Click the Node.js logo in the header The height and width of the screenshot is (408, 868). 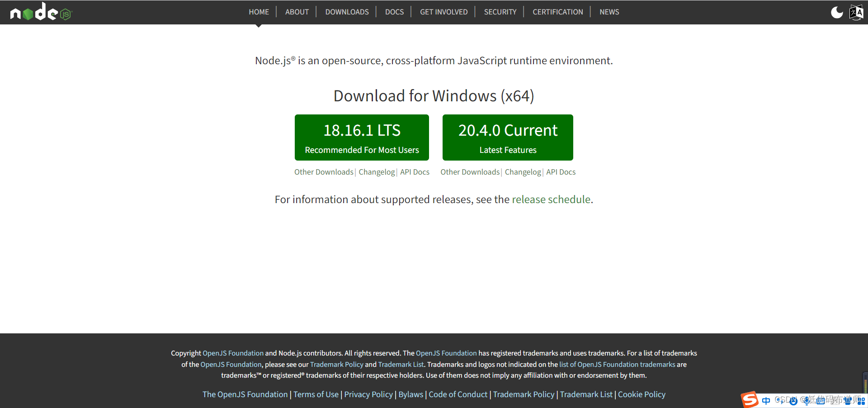pyautogui.click(x=41, y=12)
